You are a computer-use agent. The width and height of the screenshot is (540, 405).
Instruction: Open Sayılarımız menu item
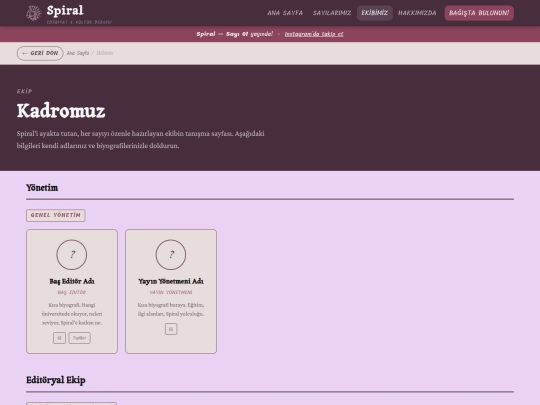332,13
